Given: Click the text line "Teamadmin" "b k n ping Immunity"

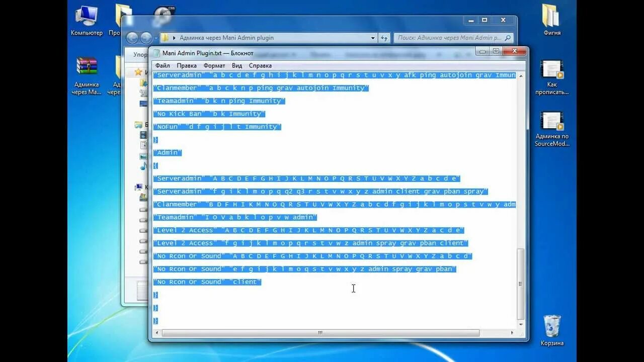Looking at the screenshot, I should click(x=219, y=101).
